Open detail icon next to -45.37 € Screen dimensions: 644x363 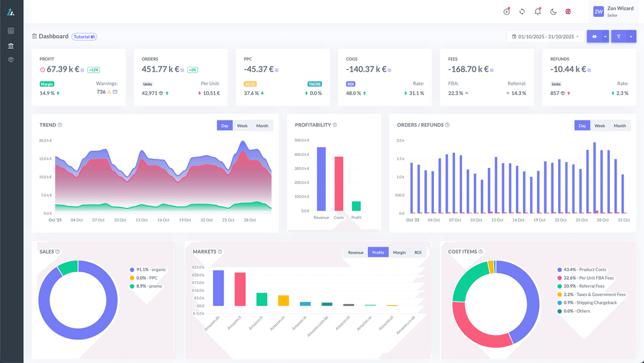(277, 70)
